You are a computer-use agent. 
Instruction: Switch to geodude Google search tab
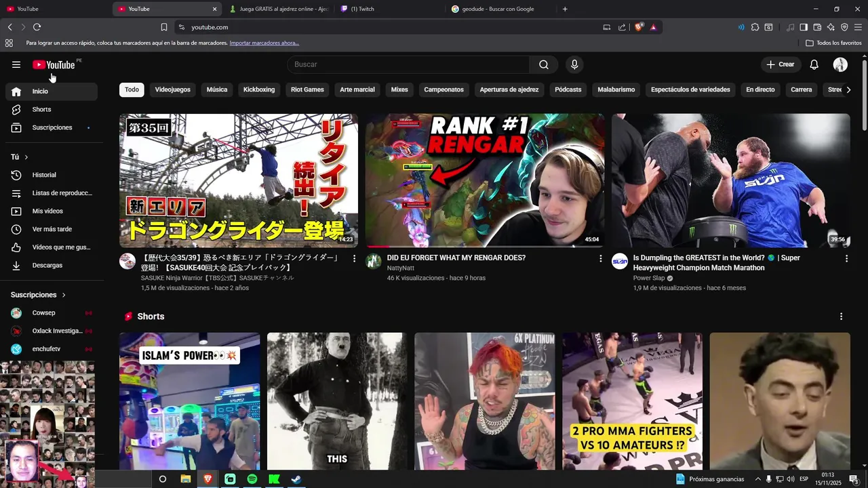[501, 9]
